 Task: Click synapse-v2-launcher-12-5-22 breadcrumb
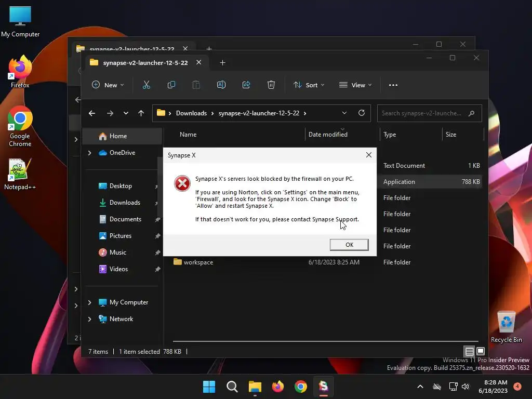pos(259,113)
